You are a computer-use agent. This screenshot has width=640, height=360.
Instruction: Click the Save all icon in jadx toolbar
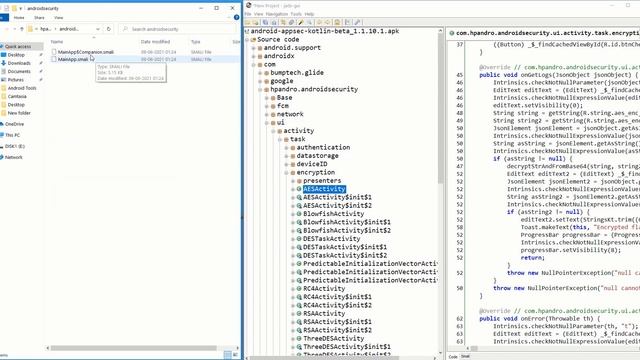click(265, 22)
